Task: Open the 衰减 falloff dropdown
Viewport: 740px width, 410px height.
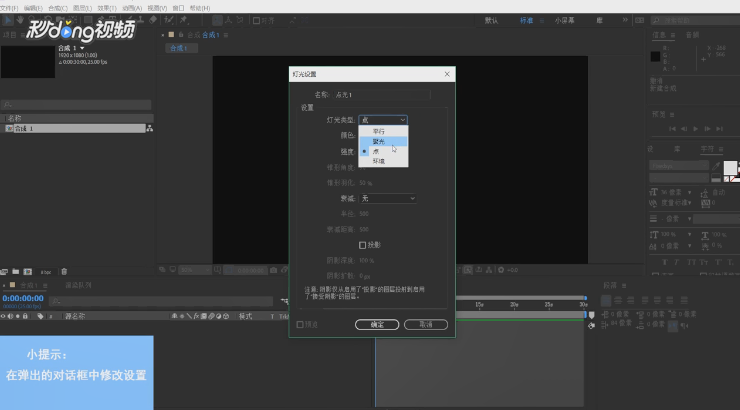Action: [387, 199]
